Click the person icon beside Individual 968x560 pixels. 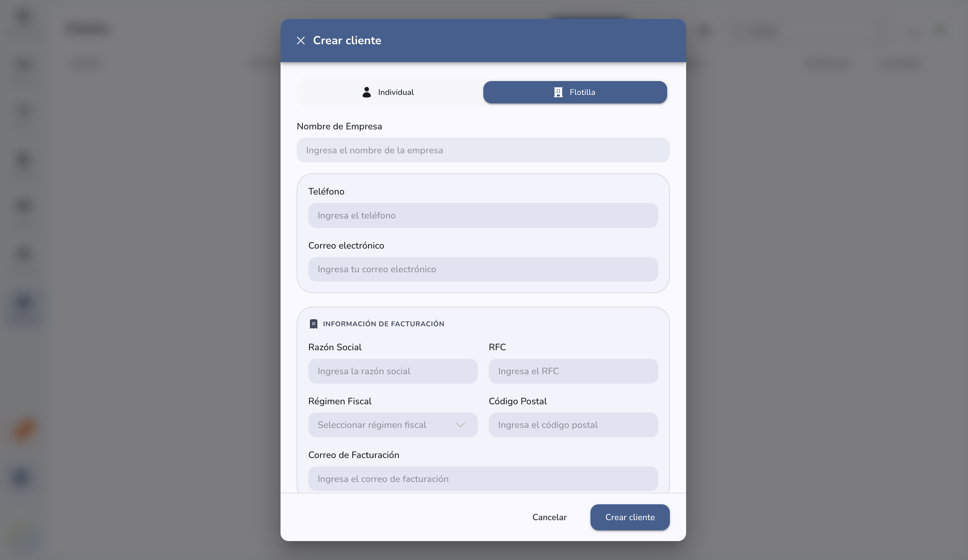(366, 92)
